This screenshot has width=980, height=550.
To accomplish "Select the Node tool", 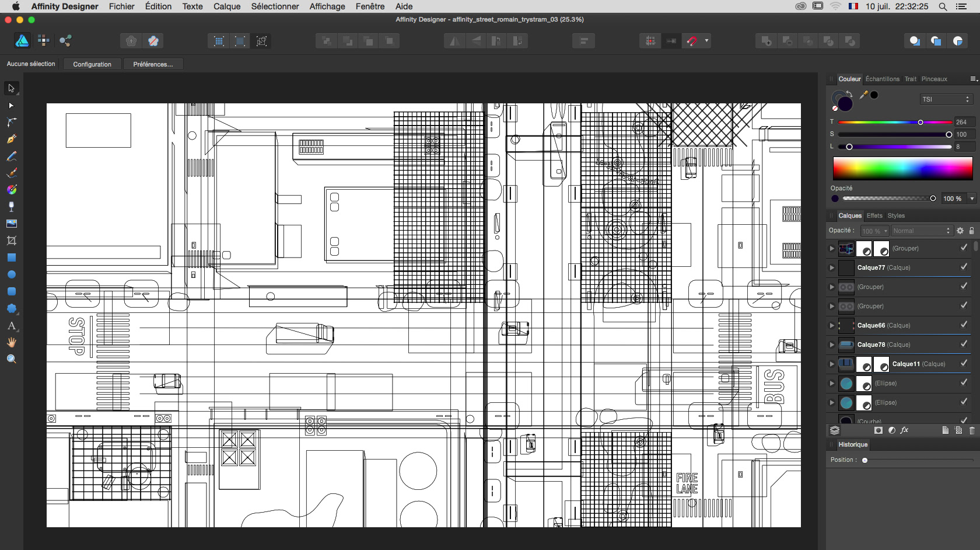I will click(11, 105).
